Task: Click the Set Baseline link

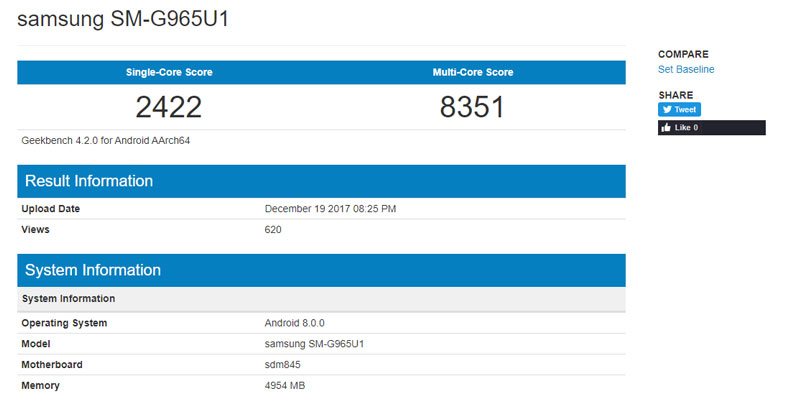Action: (x=686, y=69)
